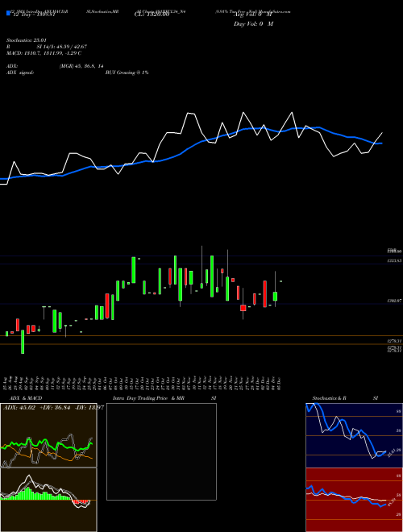Open the empty intraday trading price panel
The height and width of the screenshot is (532, 403).
[161, 451]
